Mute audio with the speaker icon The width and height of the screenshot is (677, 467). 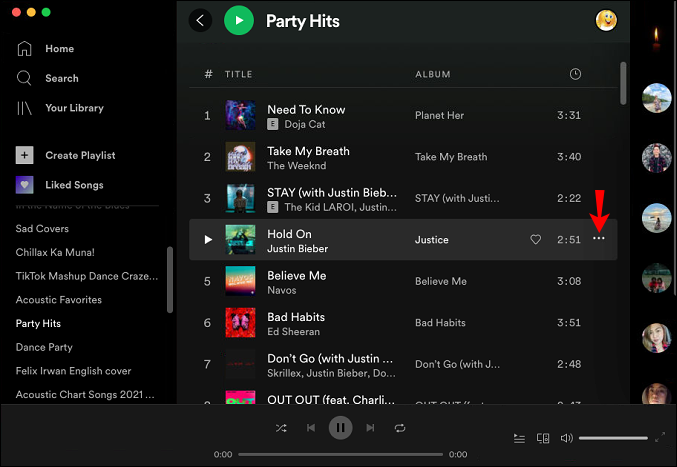pyautogui.click(x=566, y=438)
